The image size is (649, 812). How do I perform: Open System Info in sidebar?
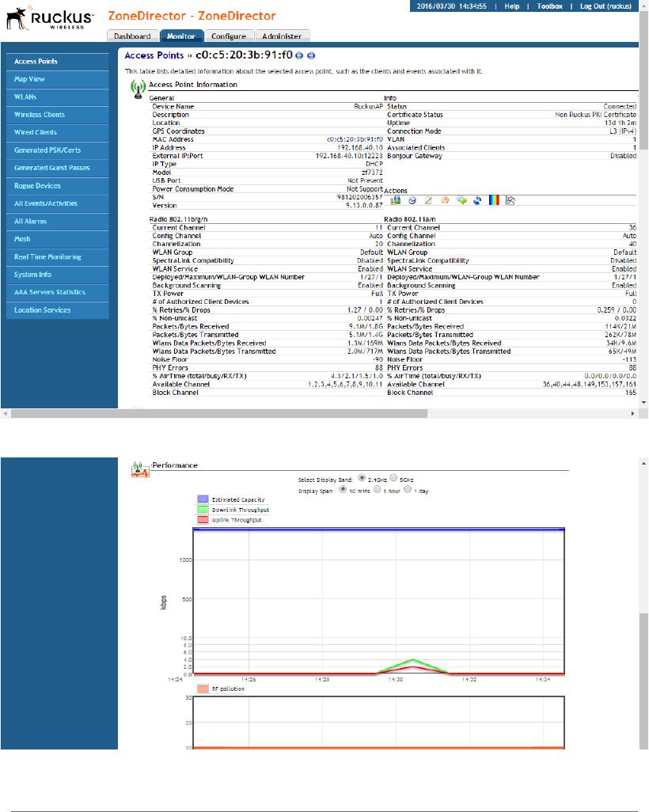pos(58,275)
